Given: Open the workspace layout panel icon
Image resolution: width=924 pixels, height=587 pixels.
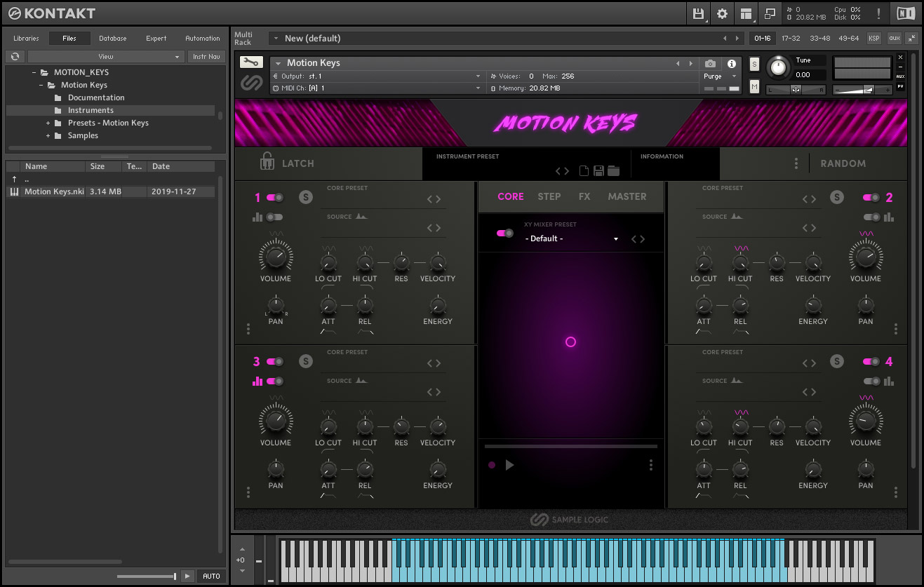Looking at the screenshot, I should [746, 13].
